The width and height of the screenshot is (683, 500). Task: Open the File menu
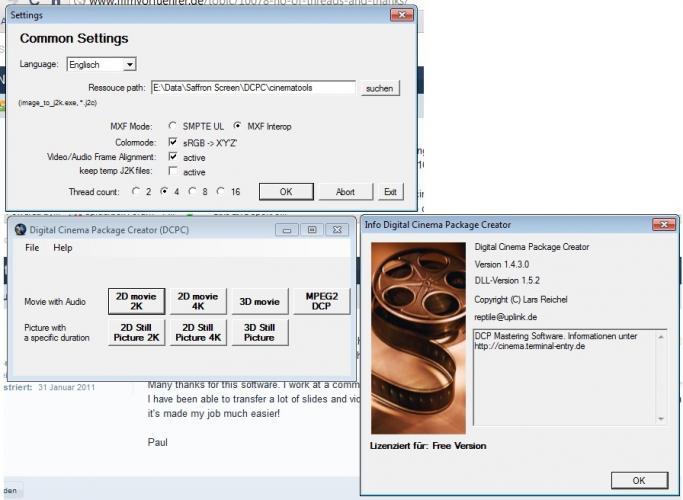32,247
